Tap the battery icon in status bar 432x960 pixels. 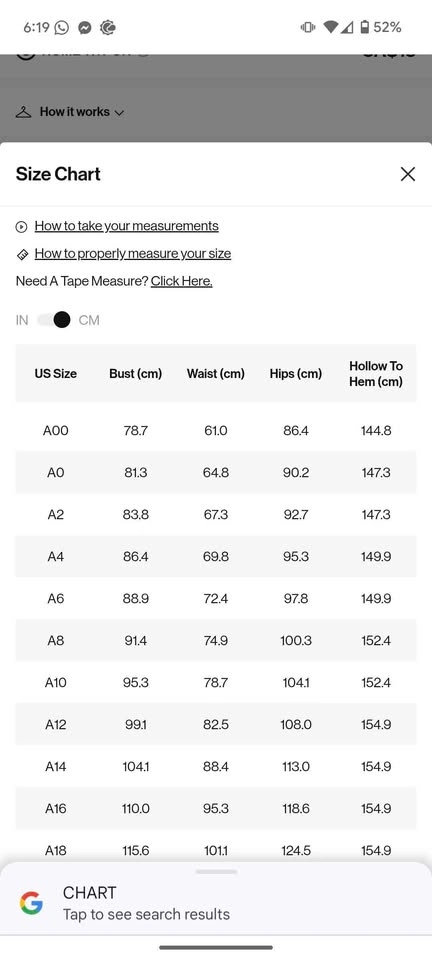tap(365, 27)
